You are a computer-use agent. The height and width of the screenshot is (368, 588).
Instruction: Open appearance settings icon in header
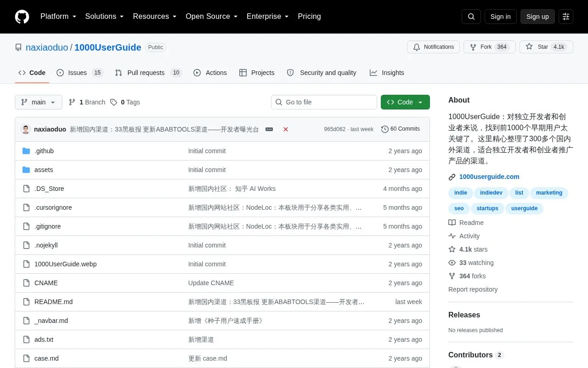(x=566, y=17)
